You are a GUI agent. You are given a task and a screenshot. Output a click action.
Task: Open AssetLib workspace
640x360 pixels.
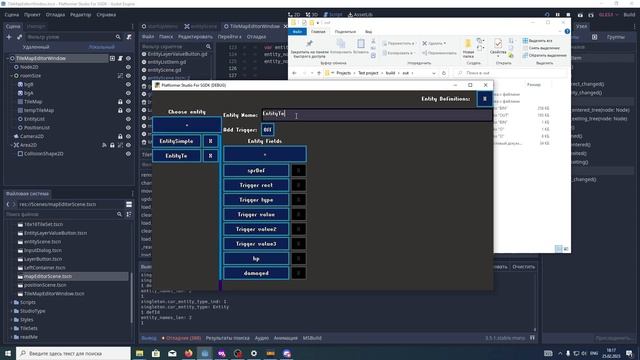click(360, 14)
